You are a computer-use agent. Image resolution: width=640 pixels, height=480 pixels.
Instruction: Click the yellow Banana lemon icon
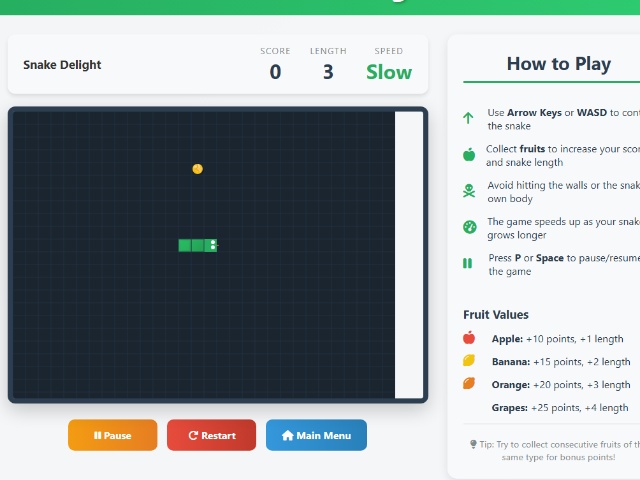coord(469,360)
